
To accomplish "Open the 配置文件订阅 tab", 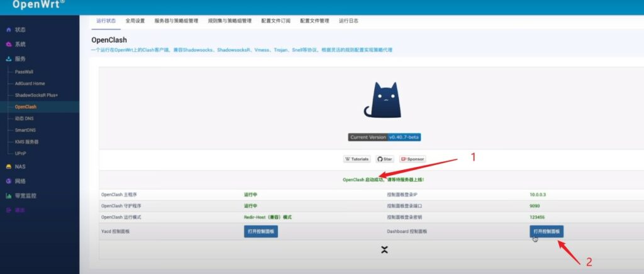I will tap(275, 21).
